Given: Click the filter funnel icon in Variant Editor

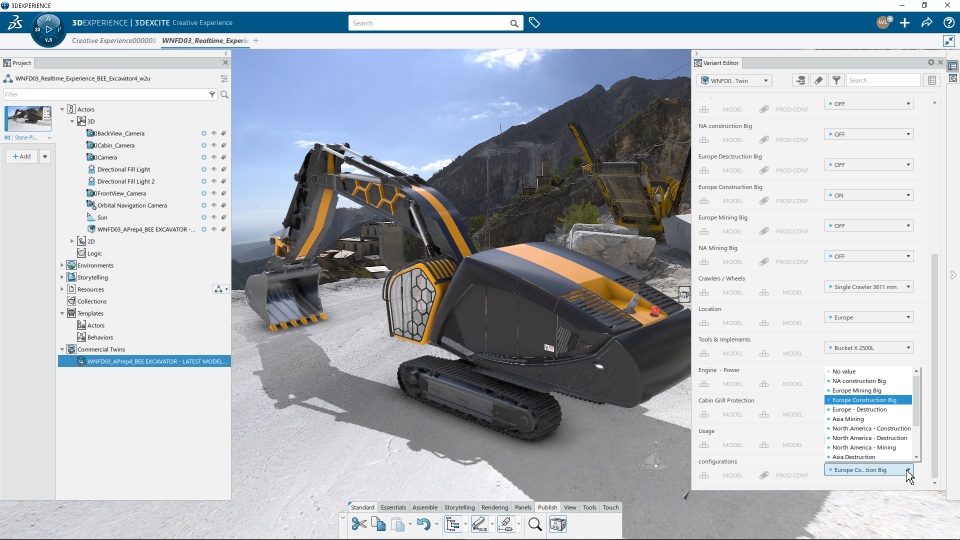Looking at the screenshot, I should point(836,80).
